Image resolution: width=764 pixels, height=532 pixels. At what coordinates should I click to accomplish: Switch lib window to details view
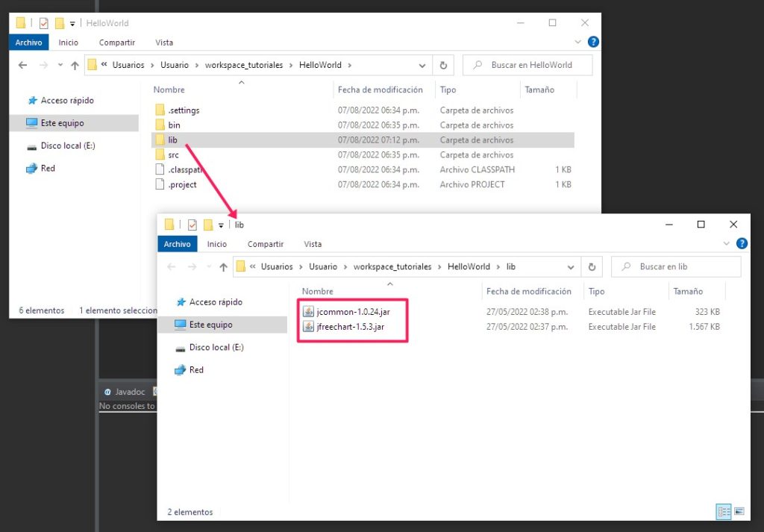[723, 512]
